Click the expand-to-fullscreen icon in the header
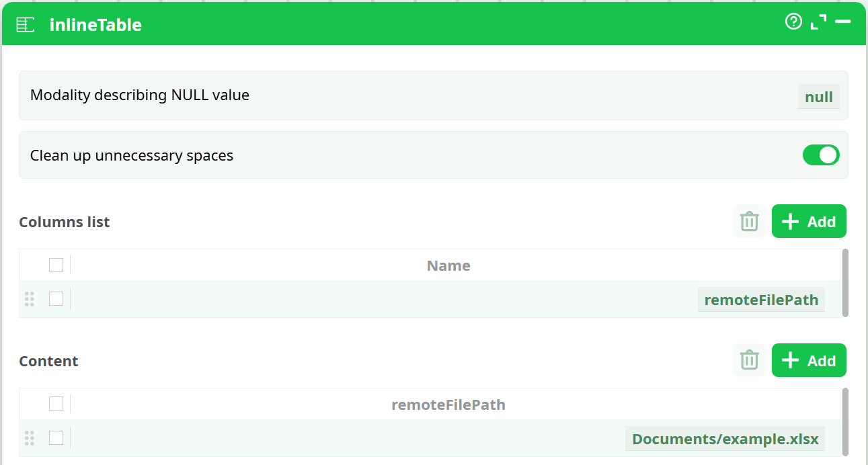868x465 pixels. tap(818, 22)
